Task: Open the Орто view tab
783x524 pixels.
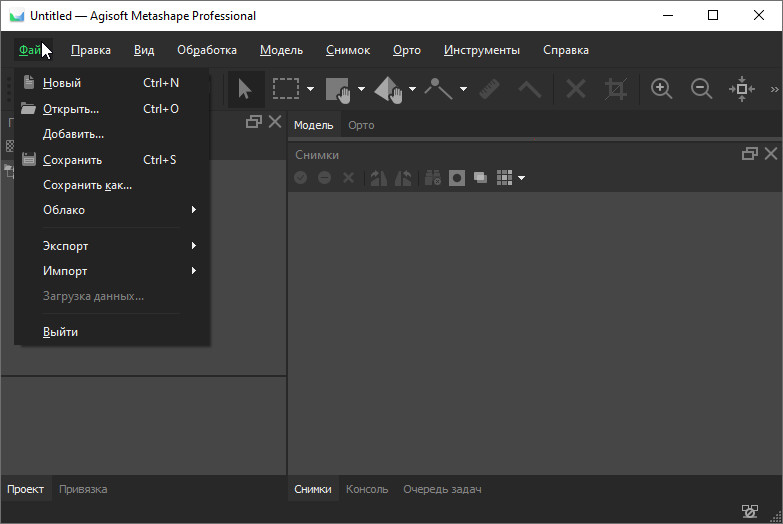Action: pyautogui.click(x=361, y=125)
